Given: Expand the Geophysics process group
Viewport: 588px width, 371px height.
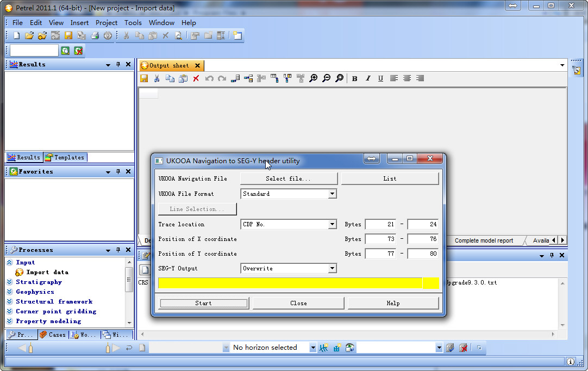Looking at the screenshot, I should pyautogui.click(x=10, y=292).
